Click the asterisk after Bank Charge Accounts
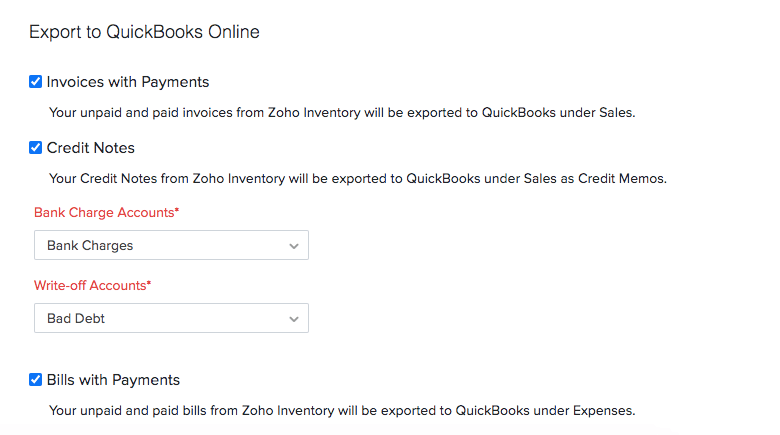Image resolution: width=780 pixels, height=435 pixels. 177,211
